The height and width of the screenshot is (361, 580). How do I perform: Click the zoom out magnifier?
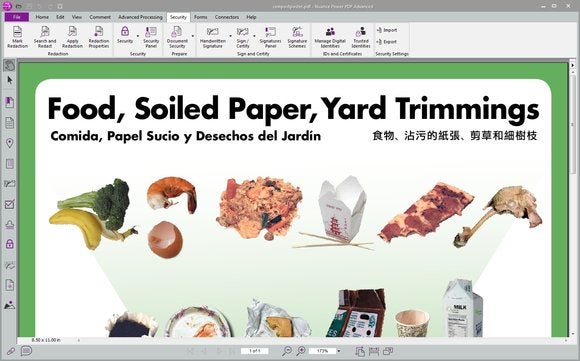coord(287,351)
